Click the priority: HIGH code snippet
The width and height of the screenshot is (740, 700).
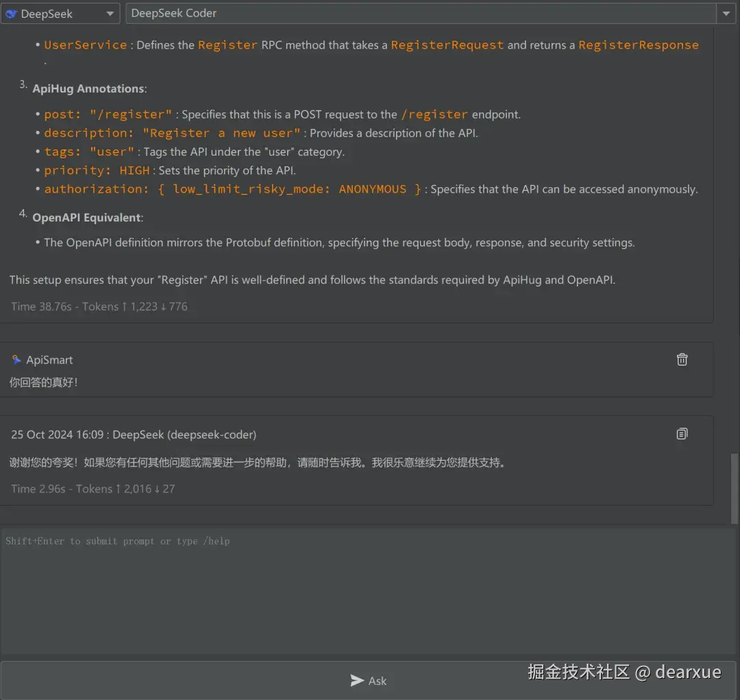coord(97,171)
